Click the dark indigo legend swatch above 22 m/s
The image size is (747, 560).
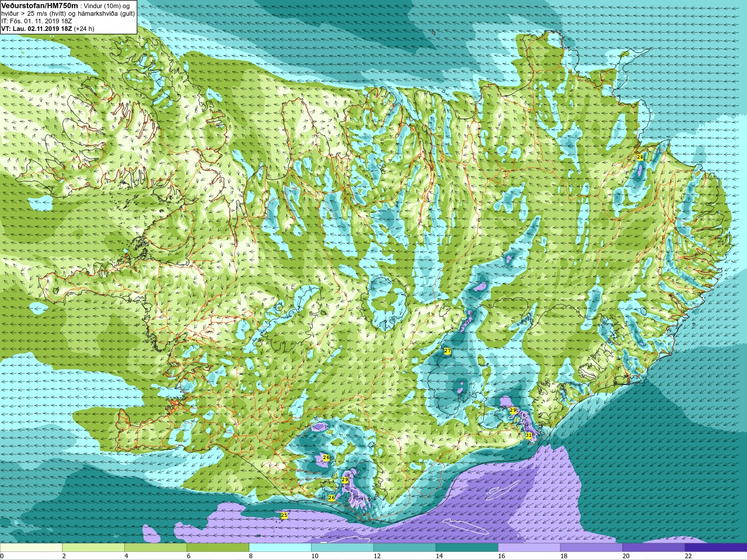pyautogui.click(x=716, y=548)
